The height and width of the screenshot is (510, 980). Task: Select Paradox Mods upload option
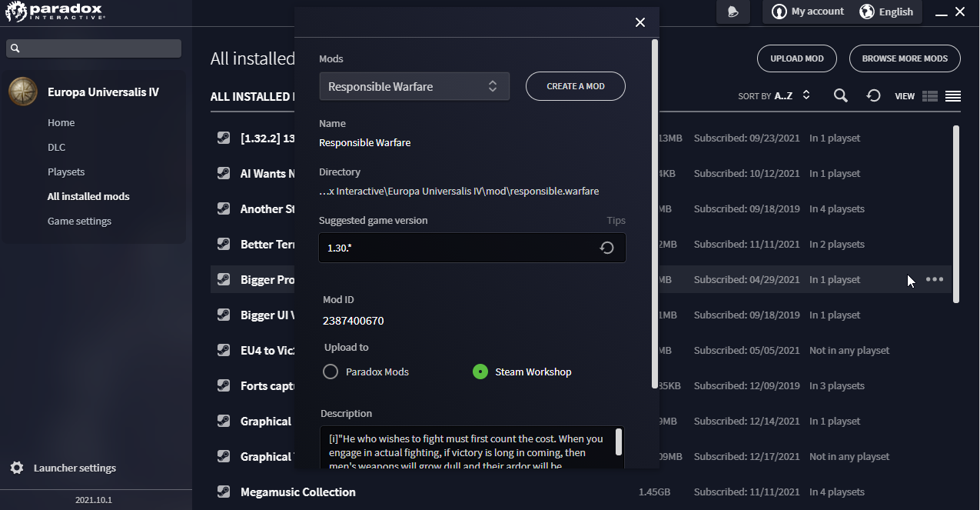click(366, 372)
